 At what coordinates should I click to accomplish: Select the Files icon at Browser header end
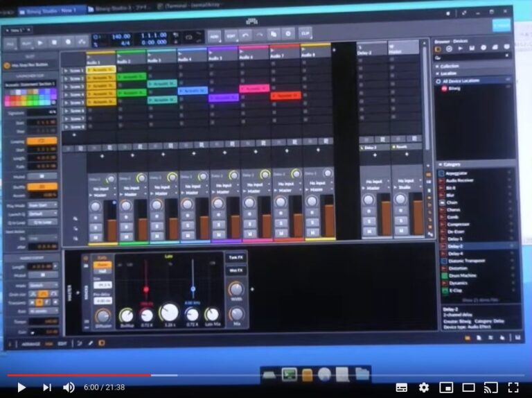pos(507,47)
